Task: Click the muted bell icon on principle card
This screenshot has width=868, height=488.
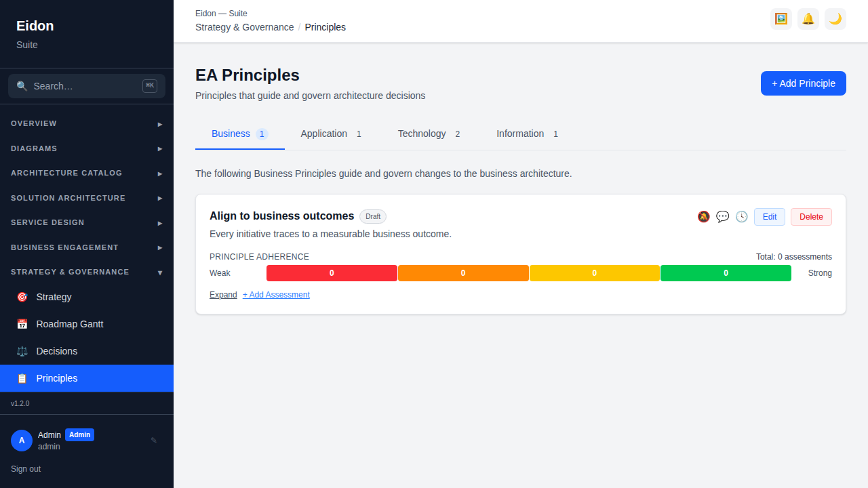Action: [x=704, y=217]
